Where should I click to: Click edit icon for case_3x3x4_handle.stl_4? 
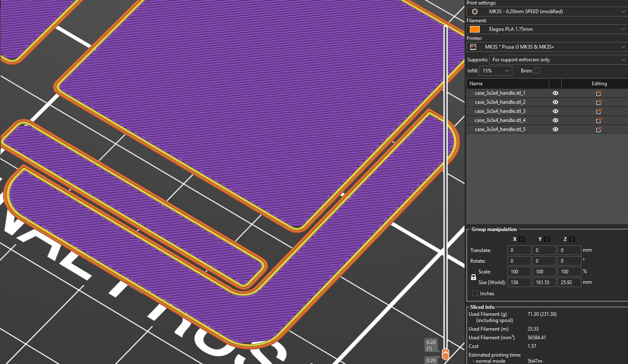click(x=599, y=121)
